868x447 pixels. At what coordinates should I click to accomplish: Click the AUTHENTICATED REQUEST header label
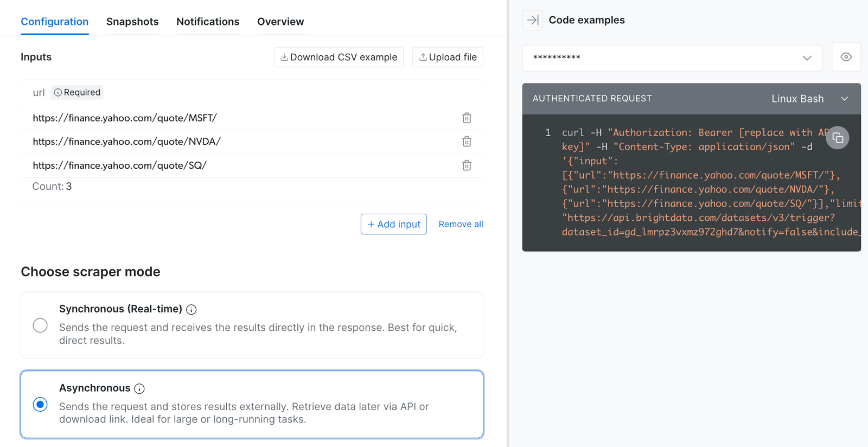pyautogui.click(x=592, y=98)
